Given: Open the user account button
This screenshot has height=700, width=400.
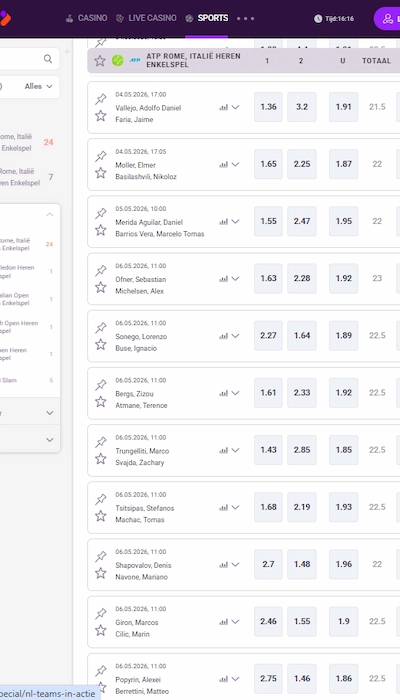Looking at the screenshot, I should coord(388,19).
